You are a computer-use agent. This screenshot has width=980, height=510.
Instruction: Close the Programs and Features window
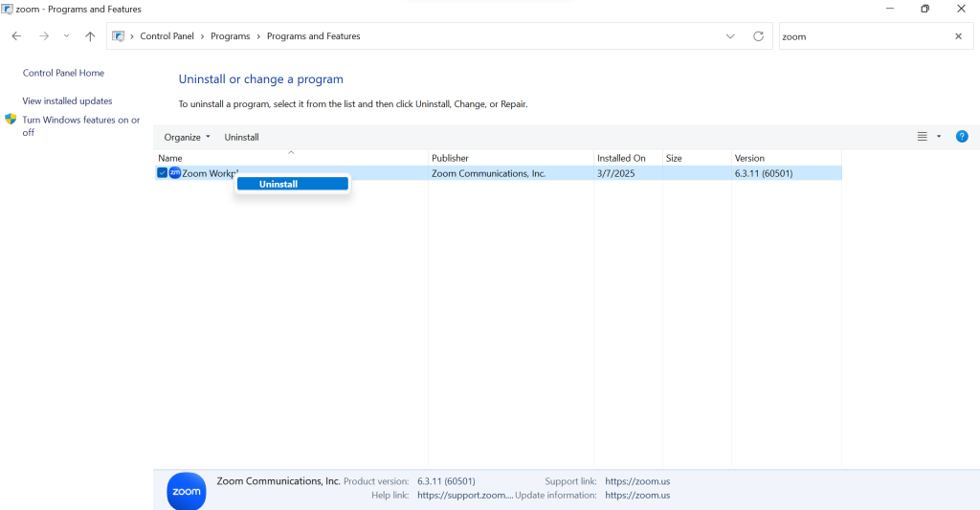(961, 9)
